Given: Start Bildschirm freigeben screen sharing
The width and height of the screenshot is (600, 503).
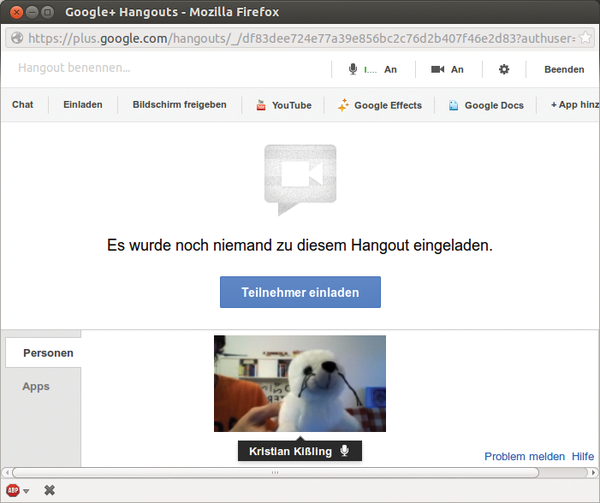Looking at the screenshot, I should pyautogui.click(x=179, y=105).
